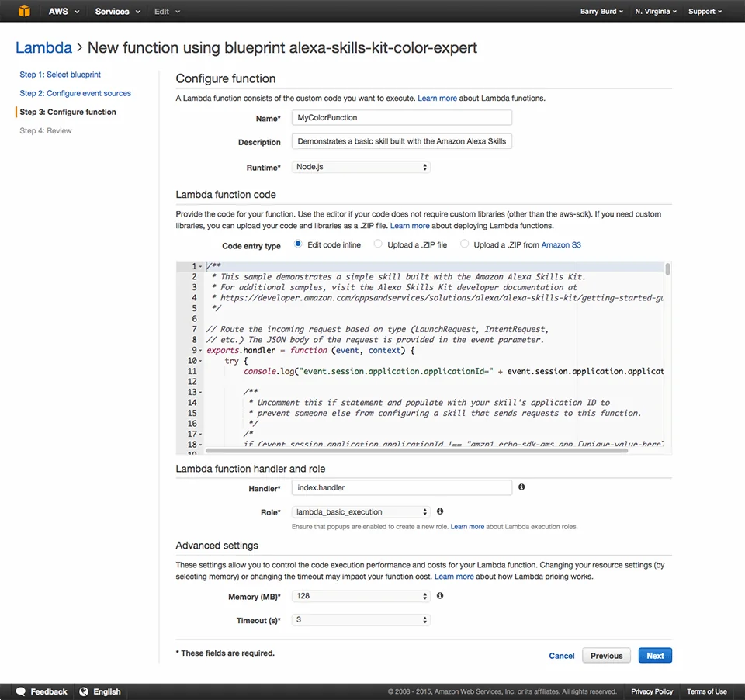
Task: Click the AWS cube logo icon
Action: coord(24,11)
